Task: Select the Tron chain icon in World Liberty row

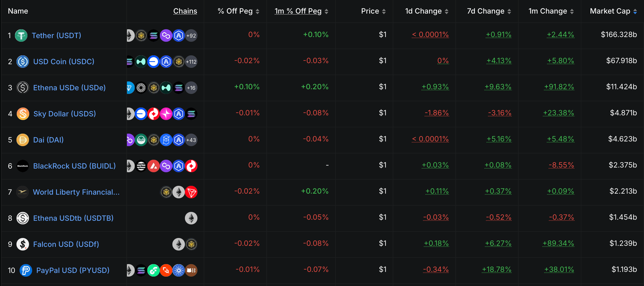Action: pyautogui.click(x=191, y=192)
